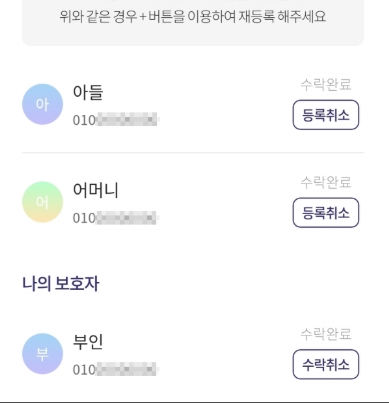Tap 수락취소 button for 부인
The width and height of the screenshot is (389, 403).
(326, 364)
